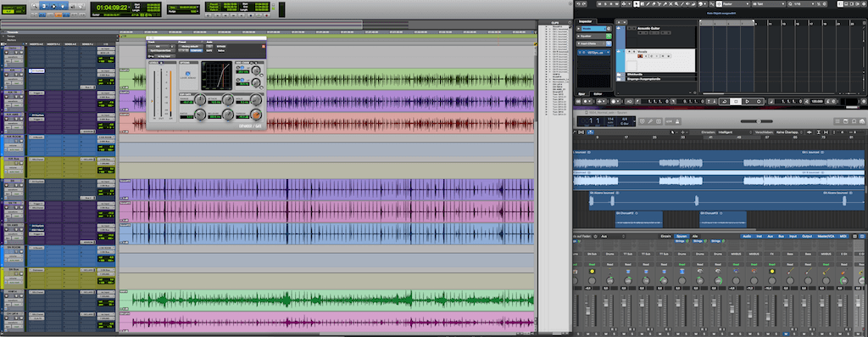Click the Pro Tools main counter 01:04:09:22
This screenshot has height=337, width=868.
112,7
